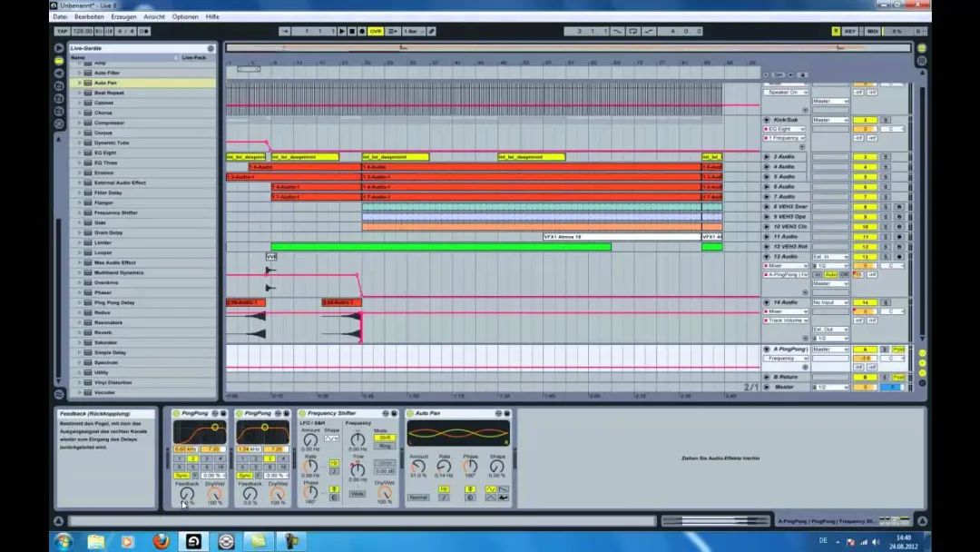Open the Datei menu
980x552 pixels.
pos(60,17)
